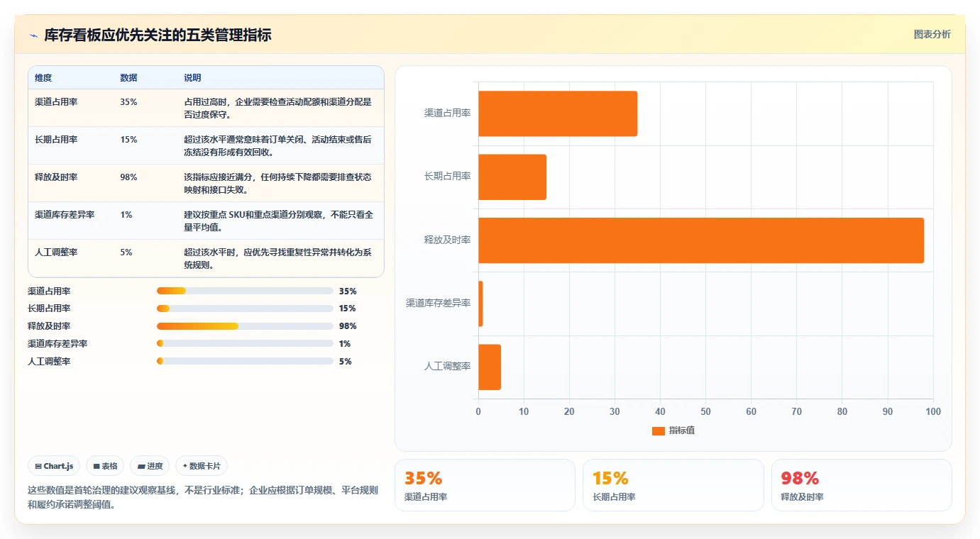Image resolution: width=980 pixels, height=539 pixels.
Task: Click the description starting with 占用过高时
Action: point(277,108)
